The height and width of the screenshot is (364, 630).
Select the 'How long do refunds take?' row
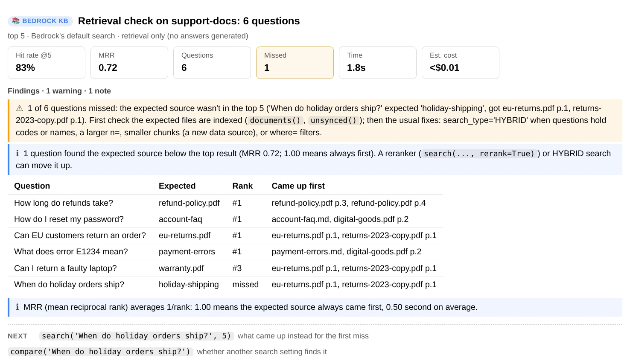tap(225, 203)
